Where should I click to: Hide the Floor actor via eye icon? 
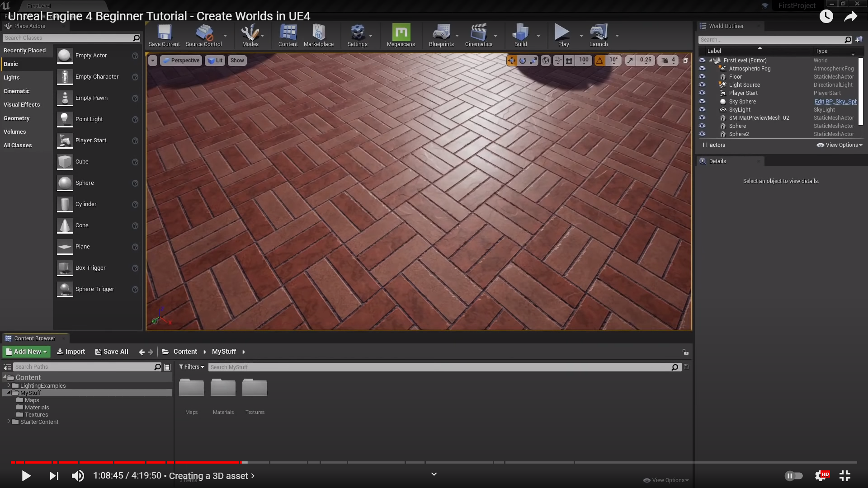pos(702,77)
